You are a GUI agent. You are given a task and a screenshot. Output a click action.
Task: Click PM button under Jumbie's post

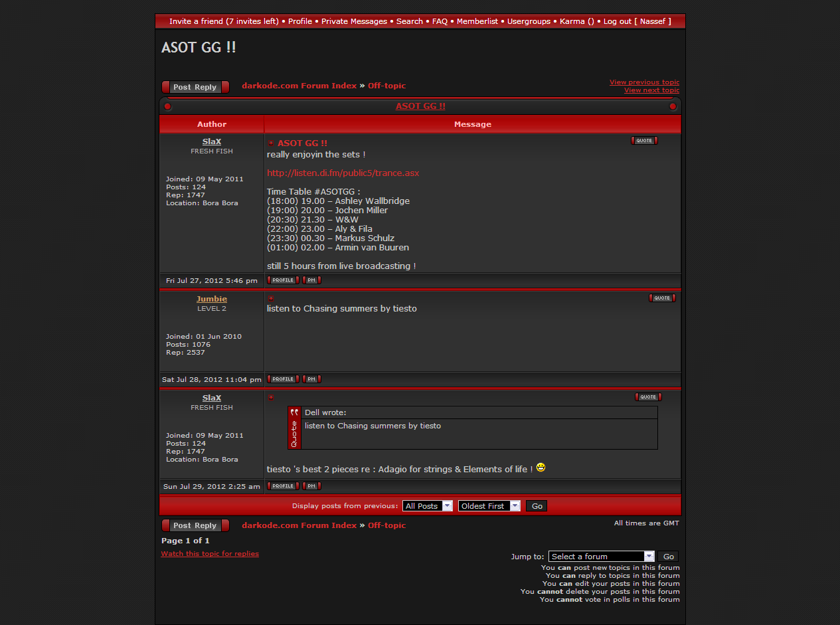pyautogui.click(x=311, y=379)
